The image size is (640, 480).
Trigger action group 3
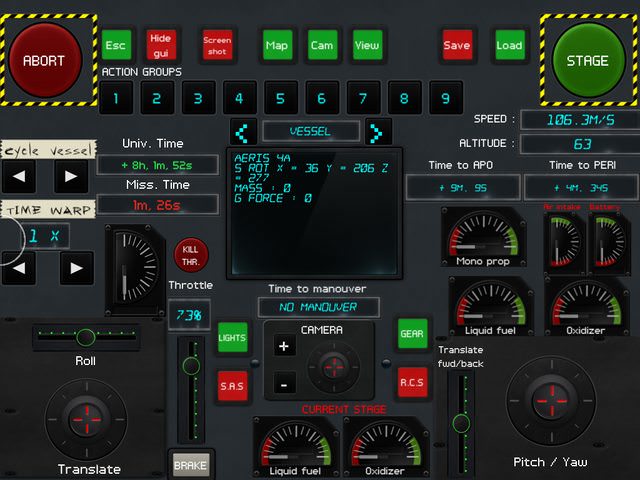199,98
